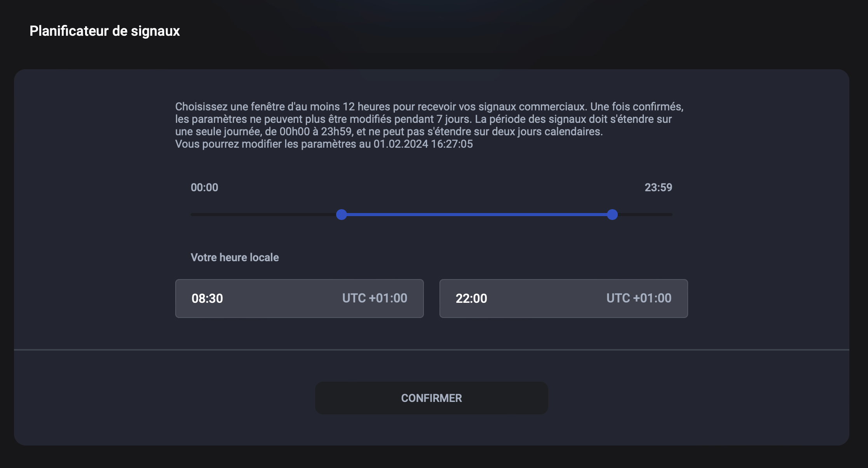Screen dimensions: 868x468
Task: Click the Votre heure locale label
Action: tap(235, 257)
